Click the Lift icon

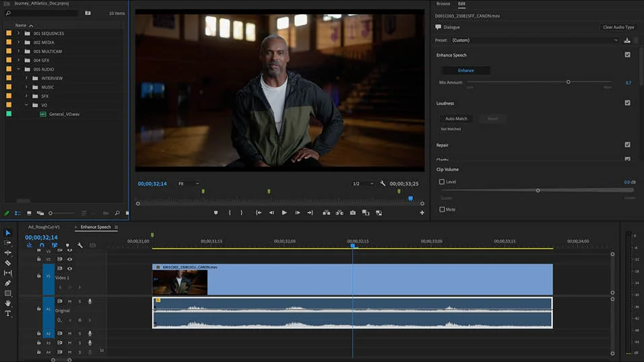pyautogui.click(x=327, y=213)
